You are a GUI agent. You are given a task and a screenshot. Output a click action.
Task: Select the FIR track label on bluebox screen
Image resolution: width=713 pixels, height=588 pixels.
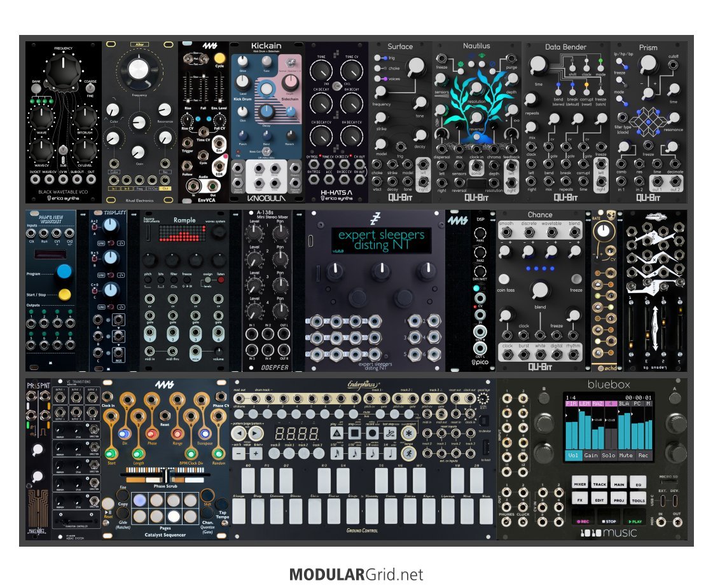(572, 404)
